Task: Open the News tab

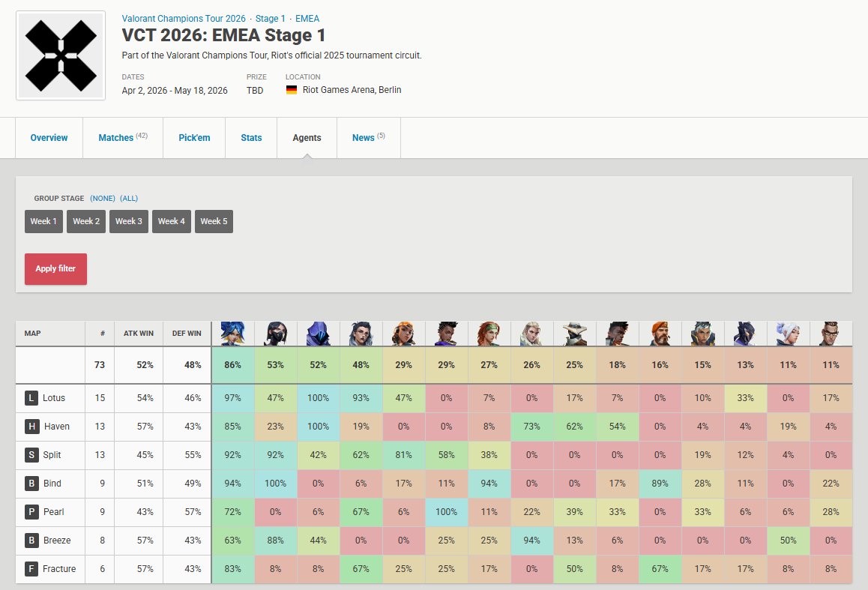Action: [369, 138]
